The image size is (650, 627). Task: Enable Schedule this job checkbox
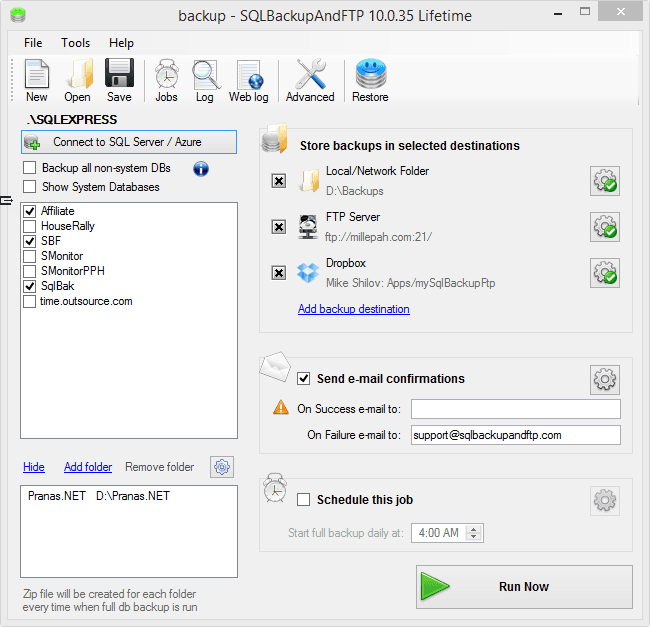(303, 499)
